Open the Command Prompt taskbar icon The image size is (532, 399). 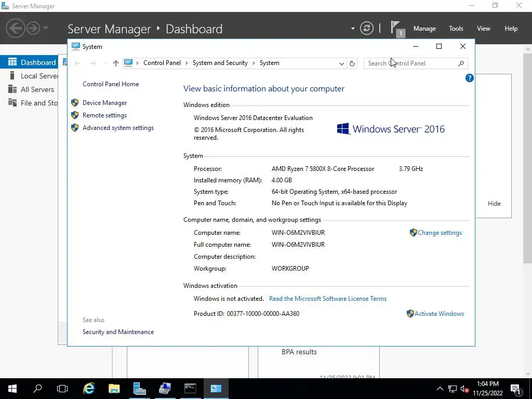pyautogui.click(x=190, y=389)
